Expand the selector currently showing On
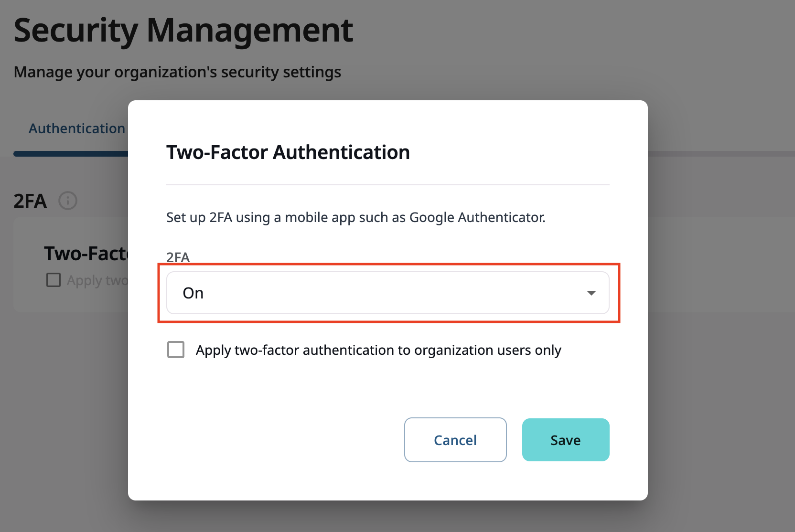 387,293
